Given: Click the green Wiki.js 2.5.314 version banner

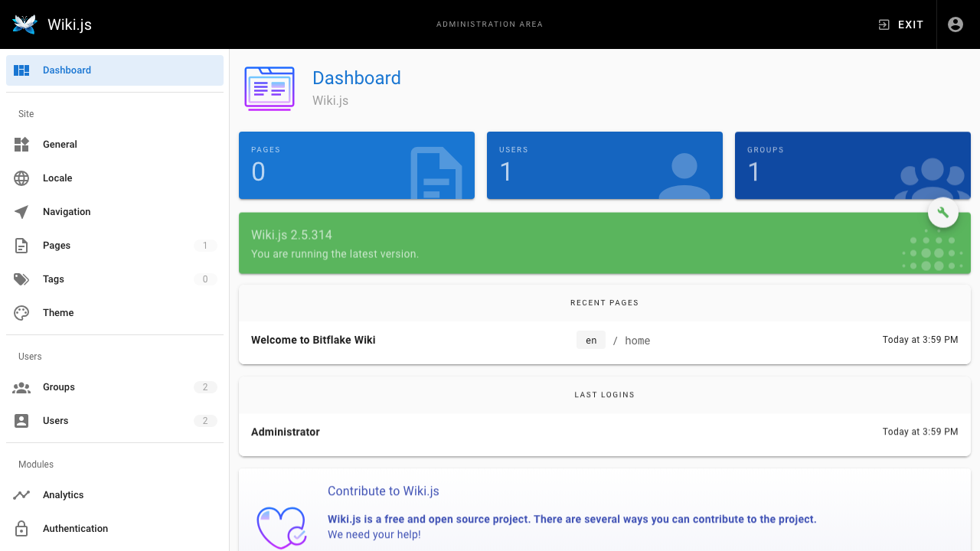Looking at the screenshot, I should pyautogui.click(x=605, y=243).
